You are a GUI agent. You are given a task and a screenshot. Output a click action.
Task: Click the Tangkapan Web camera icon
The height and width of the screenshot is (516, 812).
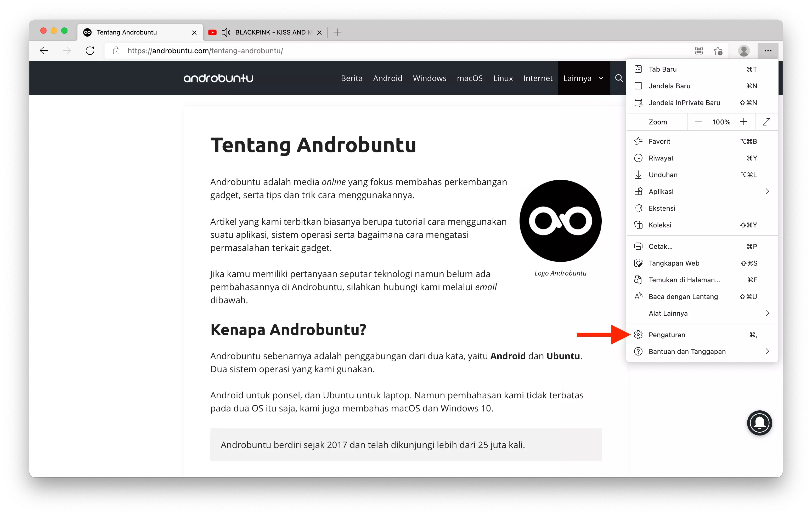coord(638,263)
